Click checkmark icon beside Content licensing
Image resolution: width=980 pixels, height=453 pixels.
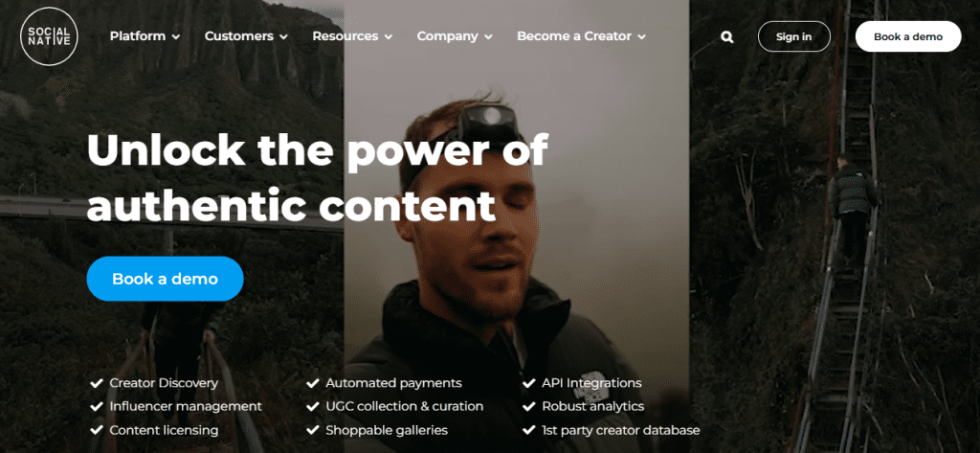coord(97,430)
